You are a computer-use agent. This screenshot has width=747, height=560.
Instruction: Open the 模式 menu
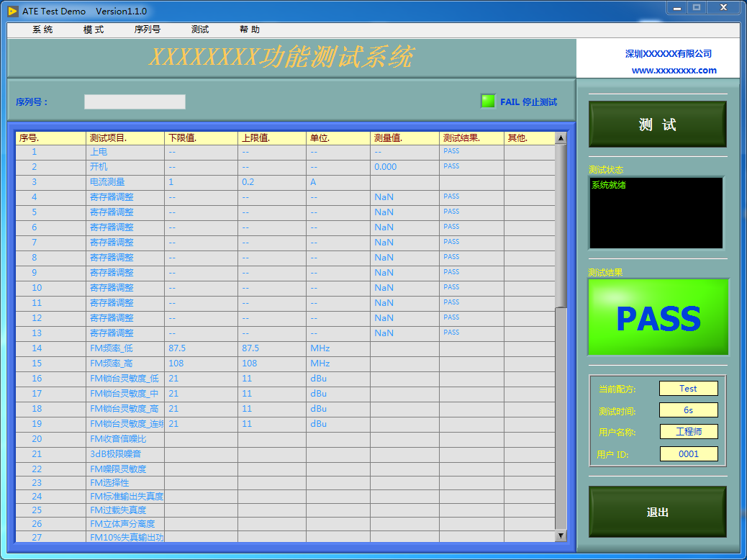click(92, 30)
